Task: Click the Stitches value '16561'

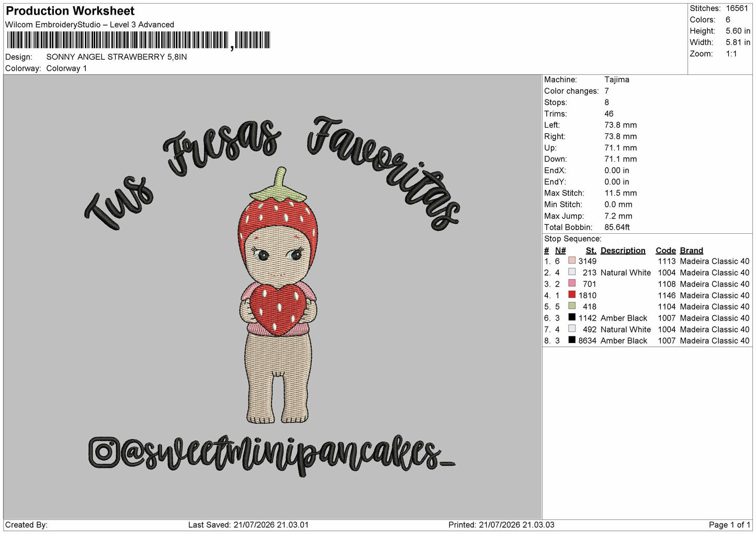Action: 738,8
